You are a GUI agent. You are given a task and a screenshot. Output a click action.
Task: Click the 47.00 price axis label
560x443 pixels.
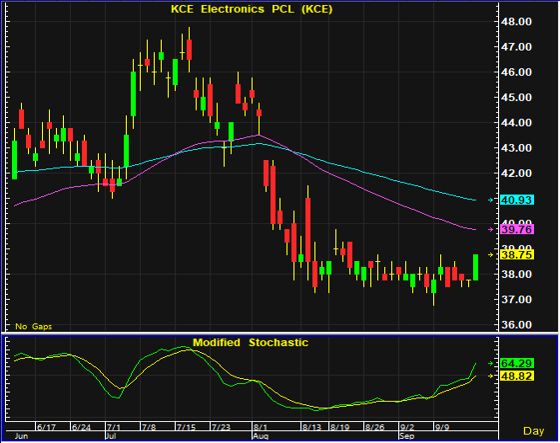(516, 47)
